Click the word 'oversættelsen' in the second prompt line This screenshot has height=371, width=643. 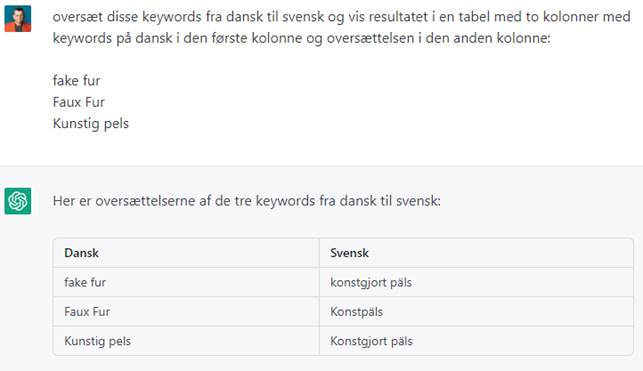370,38
